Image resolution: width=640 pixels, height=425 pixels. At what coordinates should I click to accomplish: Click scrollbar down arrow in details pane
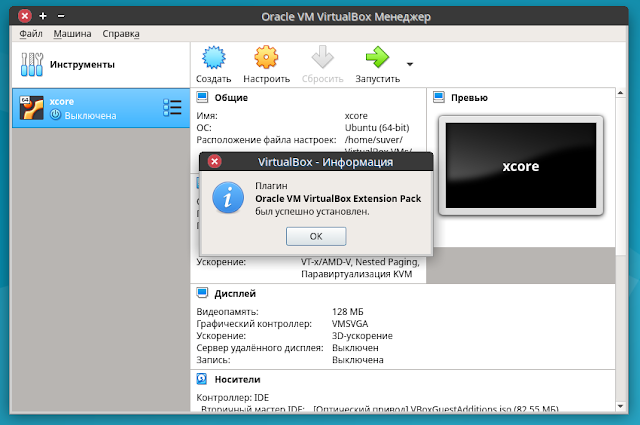click(620, 407)
